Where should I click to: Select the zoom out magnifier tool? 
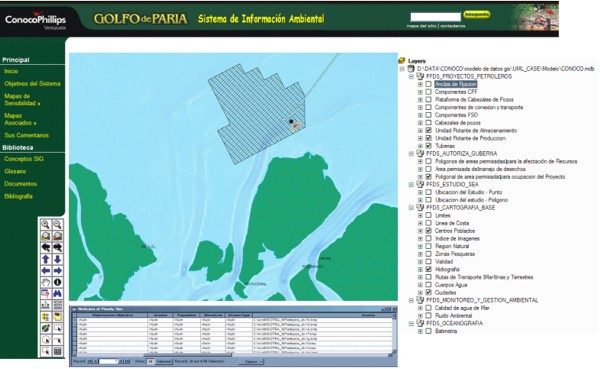pos(58,224)
